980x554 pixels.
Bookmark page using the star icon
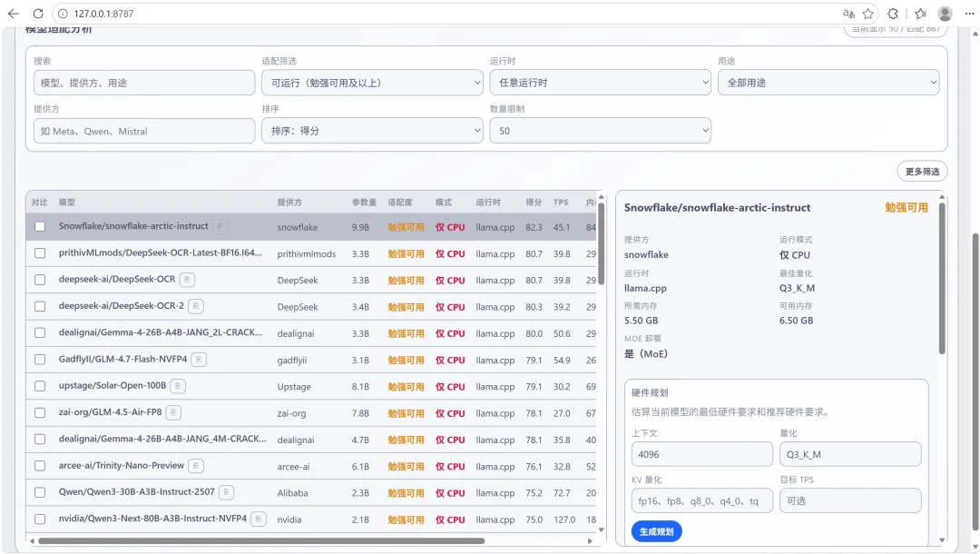pos(868,14)
